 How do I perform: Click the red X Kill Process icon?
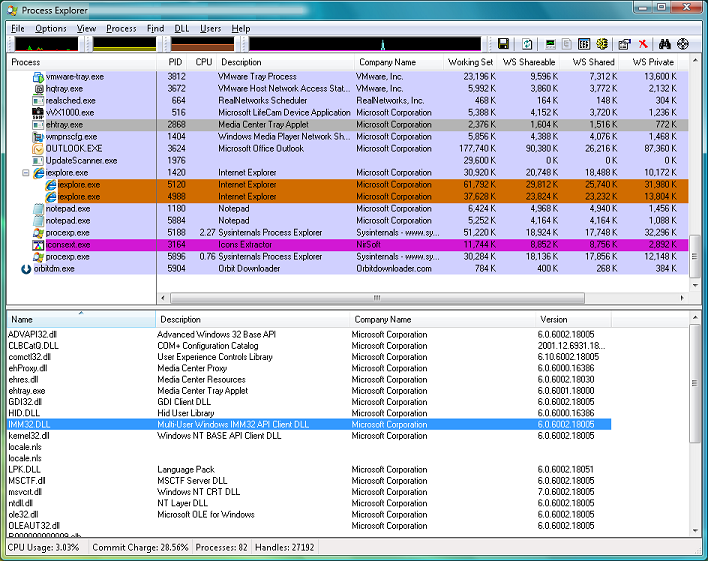point(643,45)
